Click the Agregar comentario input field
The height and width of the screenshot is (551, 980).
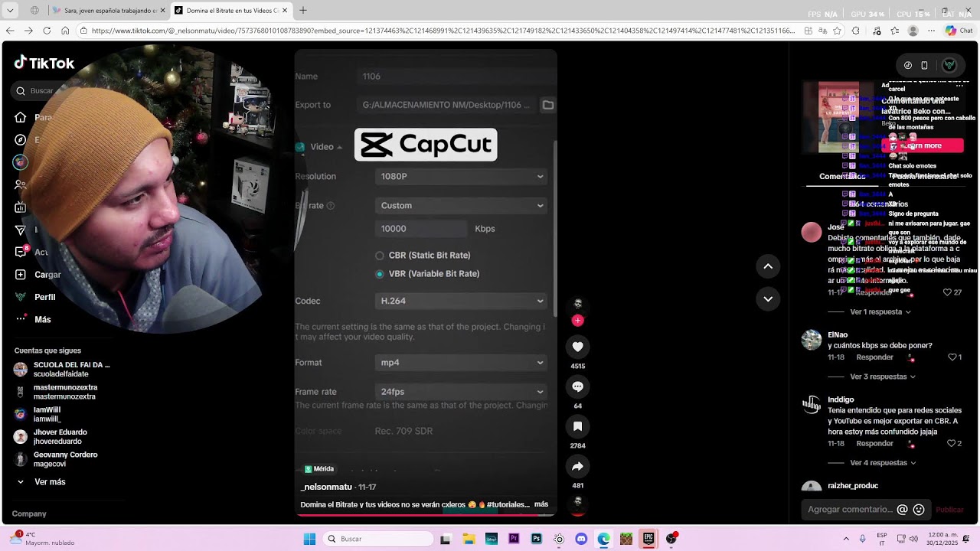point(851,510)
